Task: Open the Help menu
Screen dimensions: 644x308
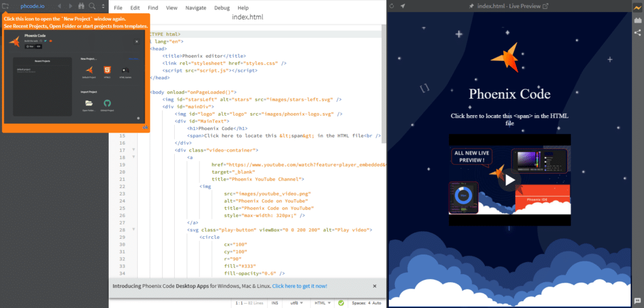Action: tap(243, 8)
